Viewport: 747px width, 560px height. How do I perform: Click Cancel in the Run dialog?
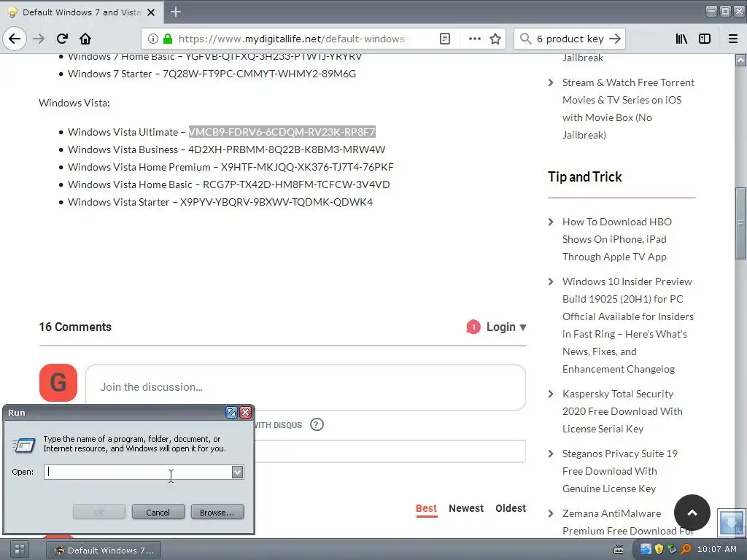click(x=158, y=513)
